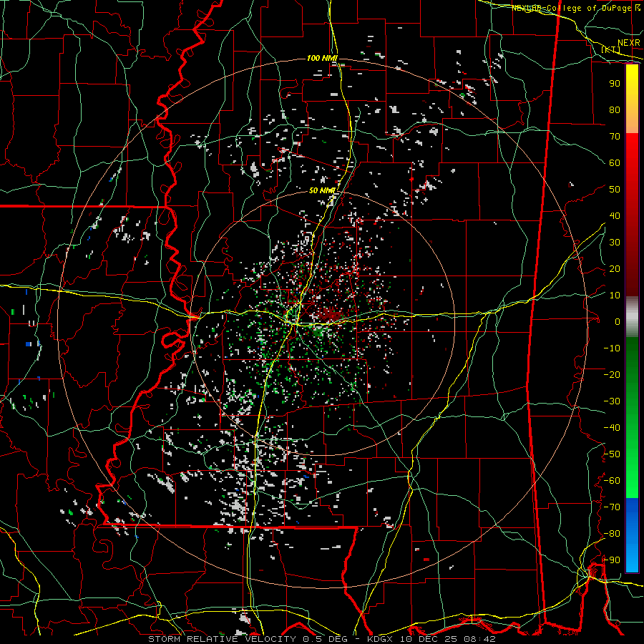Click the Storm Relative Velocity caption at bottom
Image resolution: width=644 pixels, height=644 pixels.
click(322, 639)
